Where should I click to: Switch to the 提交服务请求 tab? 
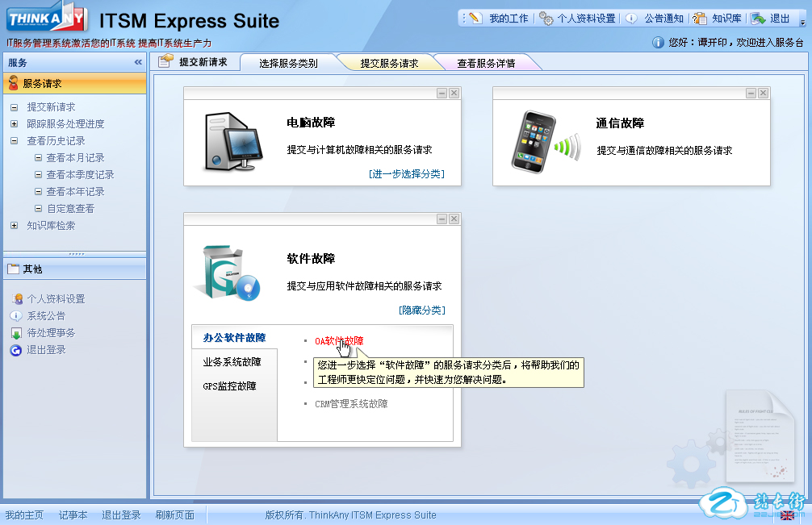[388, 63]
